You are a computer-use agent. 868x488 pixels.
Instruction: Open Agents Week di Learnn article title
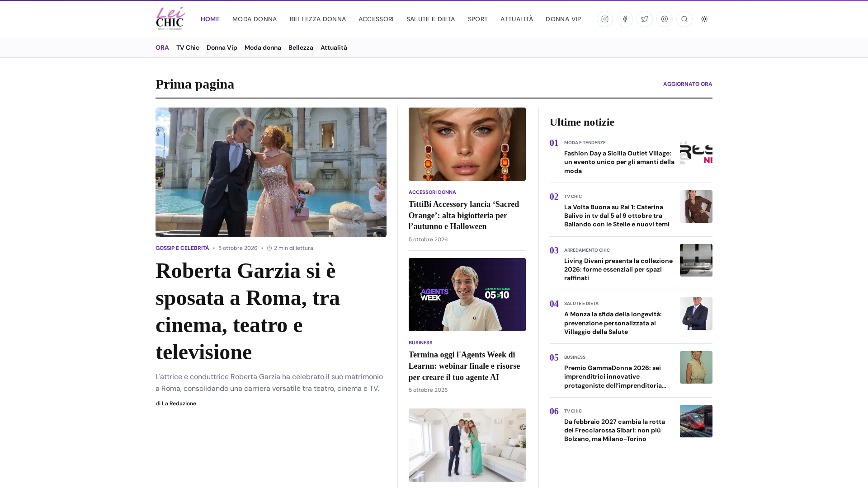click(464, 366)
